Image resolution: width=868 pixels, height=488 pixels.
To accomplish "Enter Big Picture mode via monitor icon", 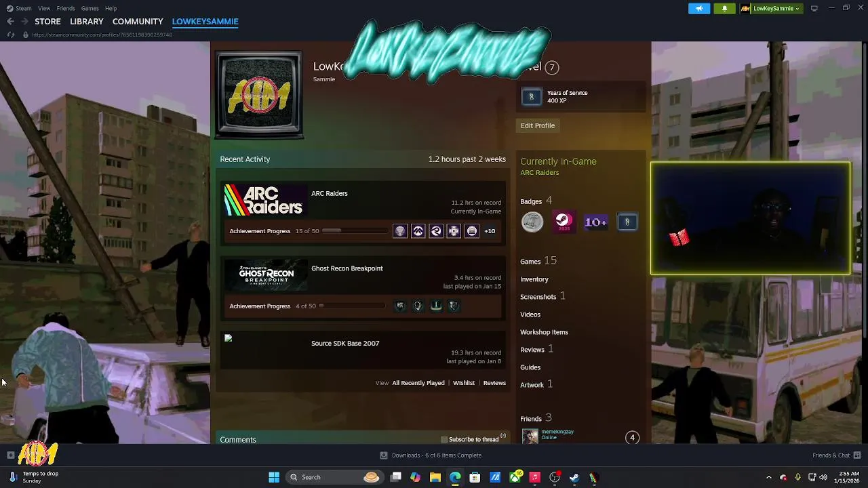I will click(814, 8).
